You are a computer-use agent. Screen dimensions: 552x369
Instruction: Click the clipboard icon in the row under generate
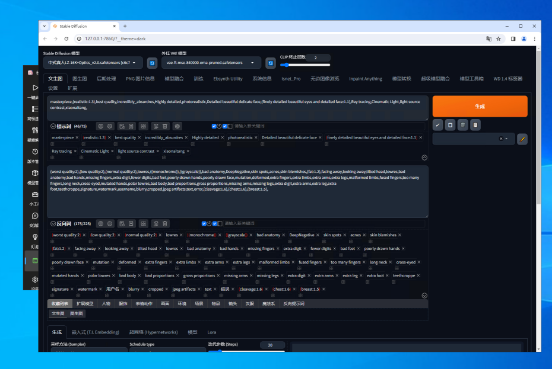[x=475, y=125]
